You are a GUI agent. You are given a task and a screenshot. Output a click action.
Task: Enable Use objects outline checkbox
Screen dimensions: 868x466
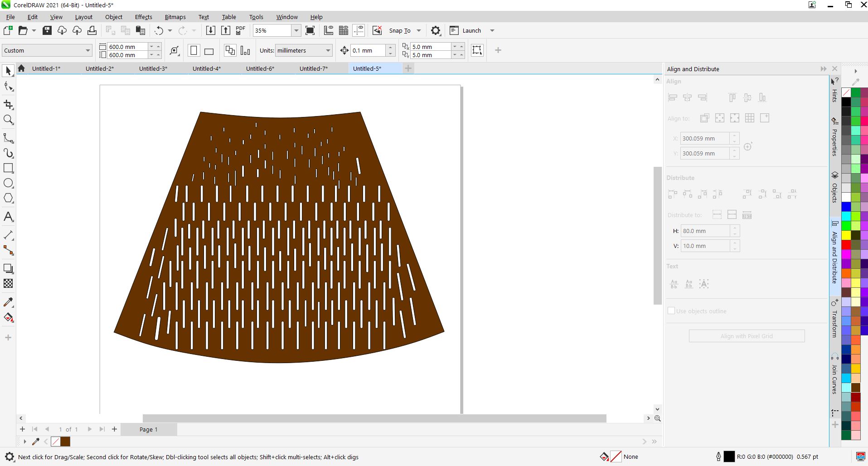671,311
